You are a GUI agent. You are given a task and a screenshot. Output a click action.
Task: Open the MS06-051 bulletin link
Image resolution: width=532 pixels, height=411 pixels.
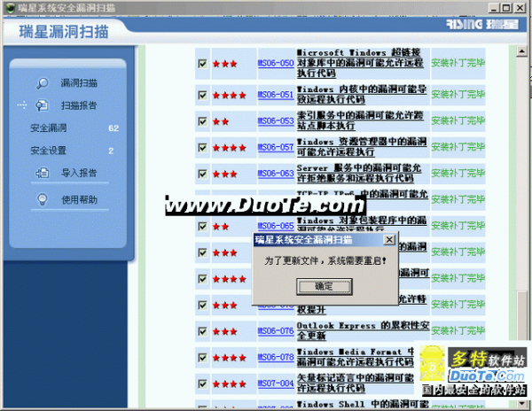tap(276, 95)
